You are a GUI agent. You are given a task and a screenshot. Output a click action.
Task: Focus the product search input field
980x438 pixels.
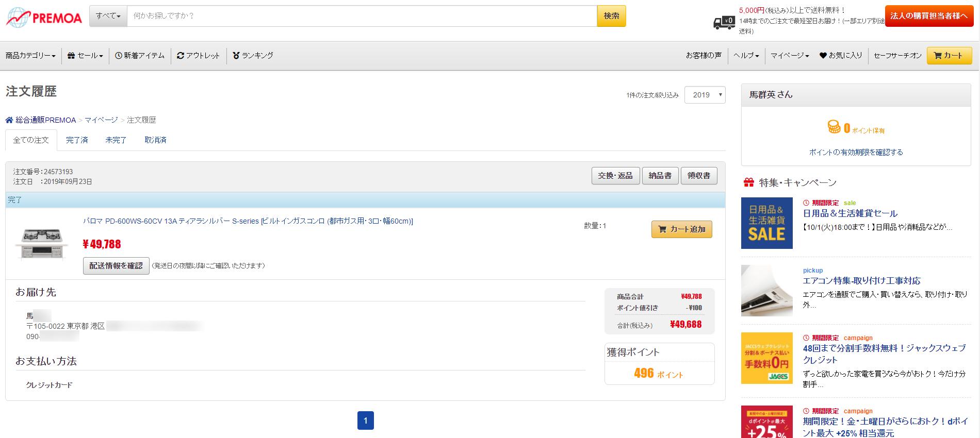click(x=362, y=16)
